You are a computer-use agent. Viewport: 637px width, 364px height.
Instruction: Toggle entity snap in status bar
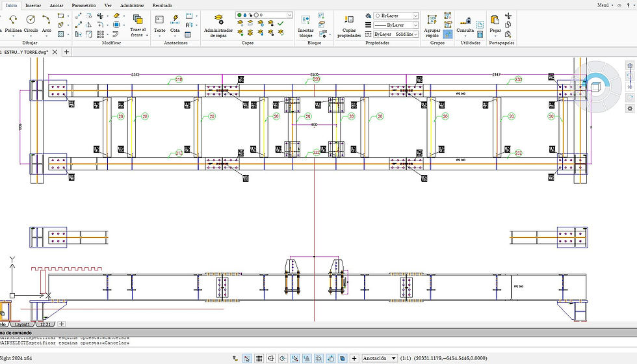295,358
